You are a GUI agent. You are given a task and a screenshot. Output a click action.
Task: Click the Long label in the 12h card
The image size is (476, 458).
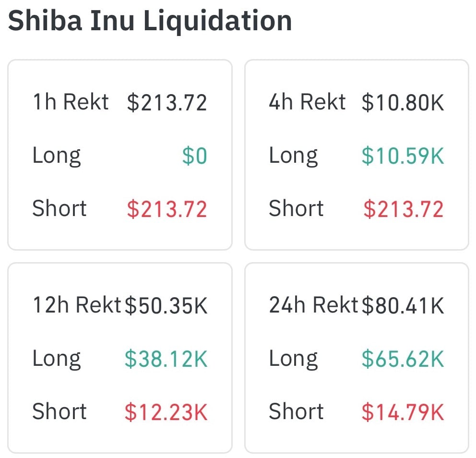pyautogui.click(x=57, y=359)
